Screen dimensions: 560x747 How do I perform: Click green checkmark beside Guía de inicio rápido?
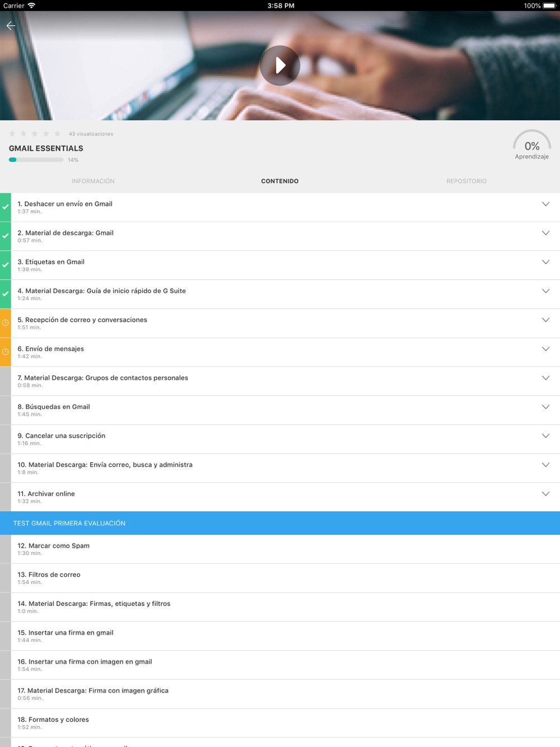coord(6,294)
